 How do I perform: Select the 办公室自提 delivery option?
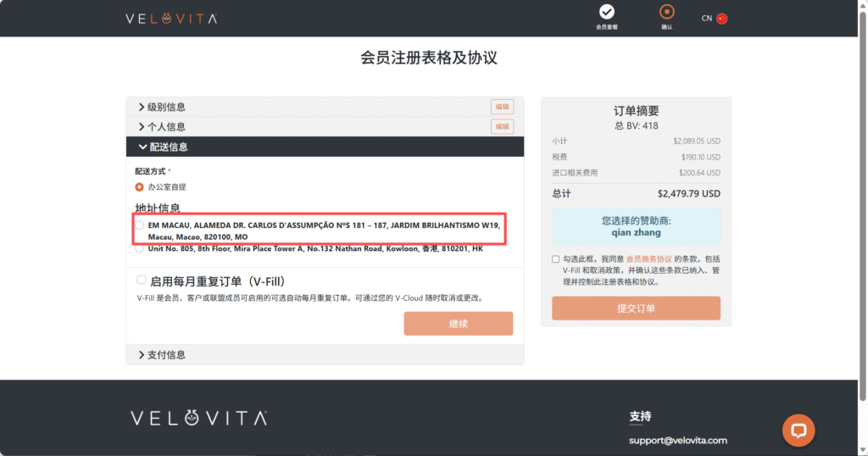click(x=140, y=186)
